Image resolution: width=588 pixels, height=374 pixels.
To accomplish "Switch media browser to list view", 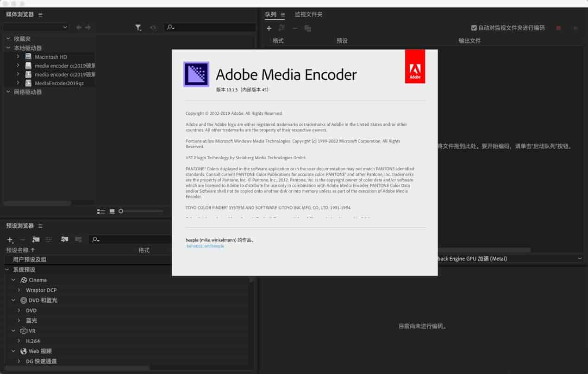I will (x=101, y=212).
